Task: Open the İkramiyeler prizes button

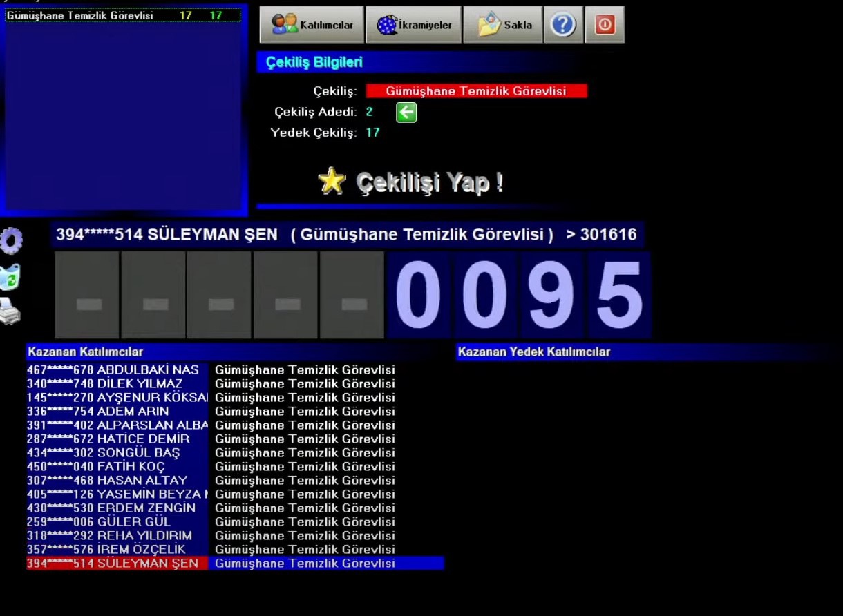Action: 413,26
